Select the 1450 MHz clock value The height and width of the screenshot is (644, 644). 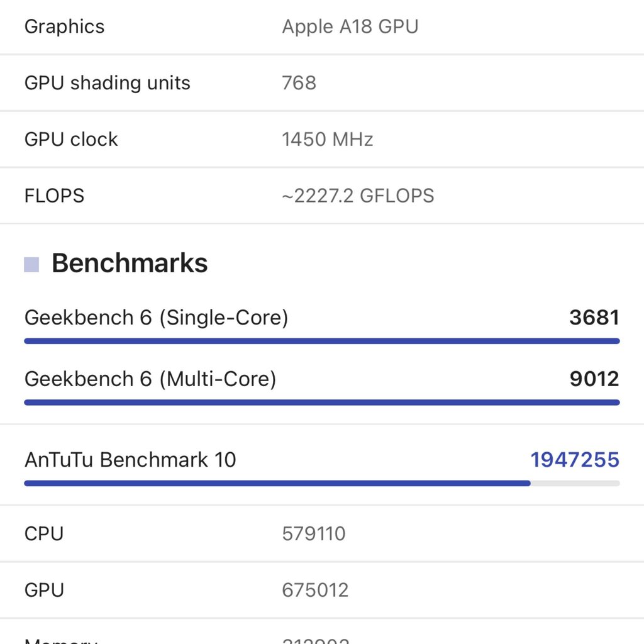pyautogui.click(x=327, y=139)
